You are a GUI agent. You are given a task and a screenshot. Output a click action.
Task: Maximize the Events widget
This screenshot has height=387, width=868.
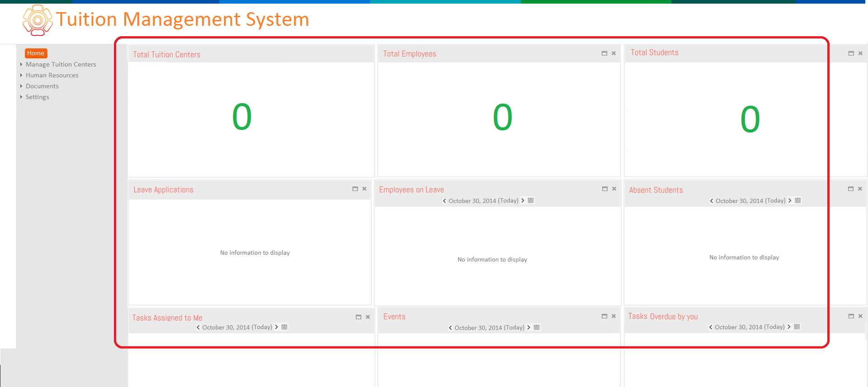pos(604,316)
